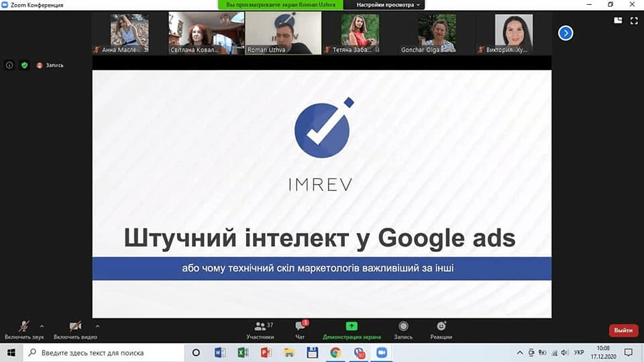Open File Explorer from the taskbar

pyautogui.click(x=289, y=353)
